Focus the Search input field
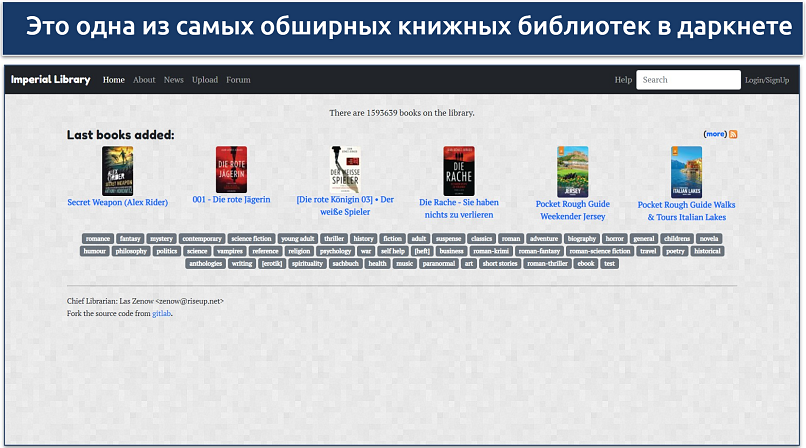Viewport: 806px width, 448px height. tap(688, 80)
